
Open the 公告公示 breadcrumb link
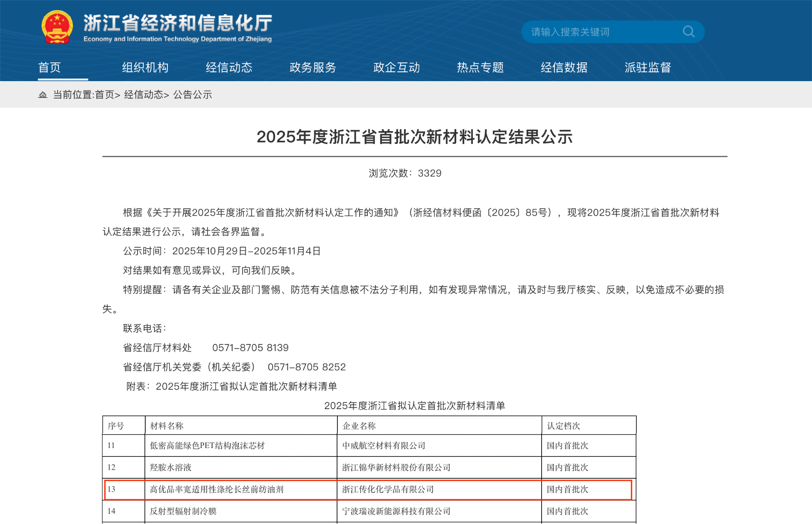(x=193, y=95)
